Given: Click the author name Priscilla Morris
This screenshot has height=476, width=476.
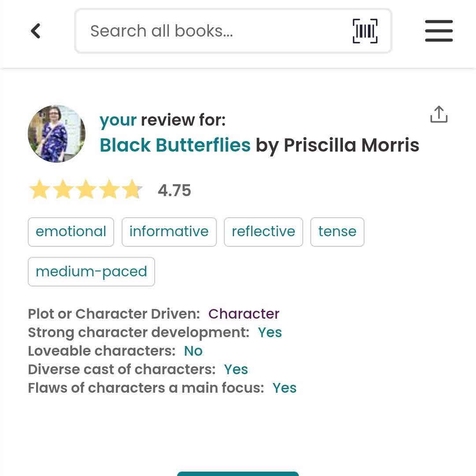Looking at the screenshot, I should pos(351,145).
